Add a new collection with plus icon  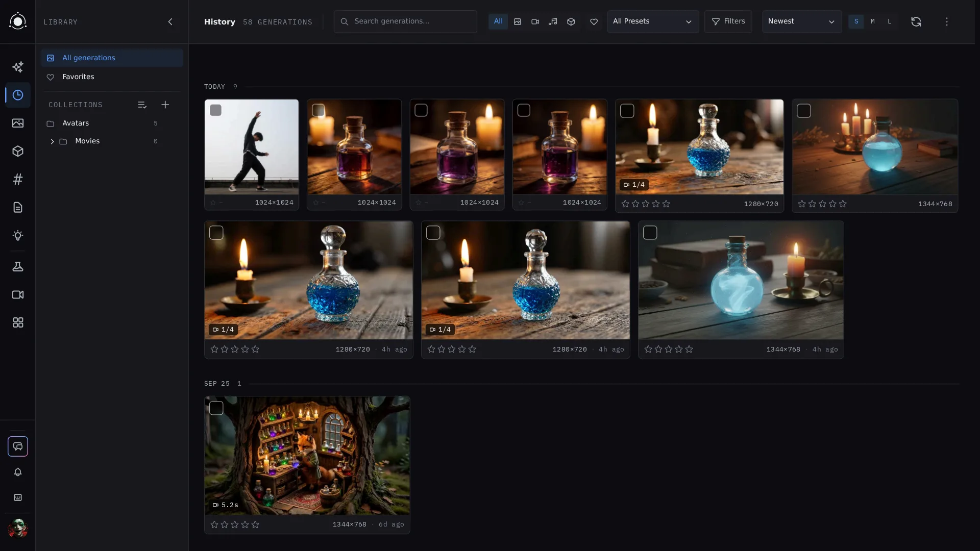pos(165,105)
